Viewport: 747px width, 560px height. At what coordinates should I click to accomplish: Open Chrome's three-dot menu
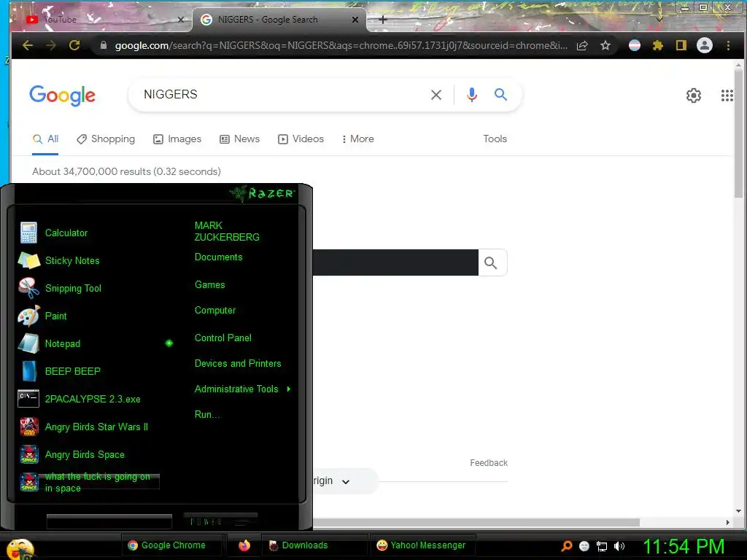728,45
